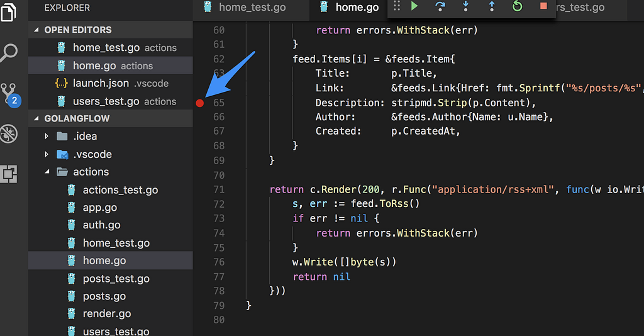Open home_test.go in Open Editors list
This screenshot has width=644, height=336.
[111, 48]
